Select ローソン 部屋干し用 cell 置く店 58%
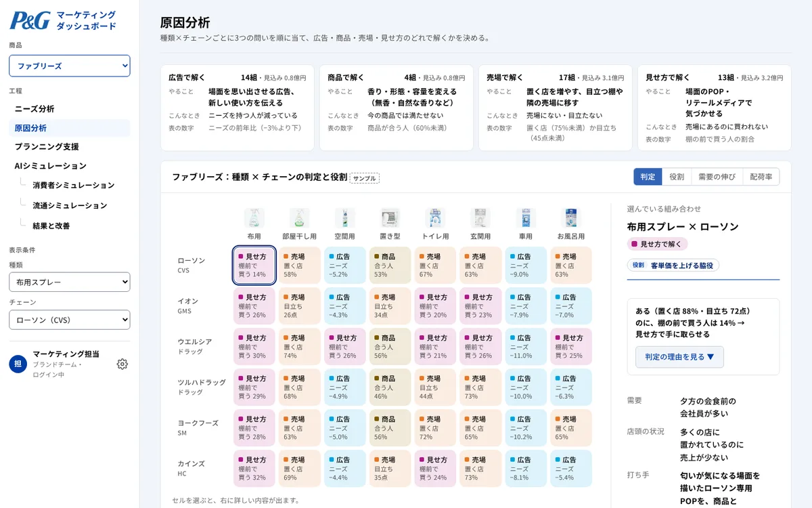This screenshot has height=508, width=812. pyautogui.click(x=300, y=266)
